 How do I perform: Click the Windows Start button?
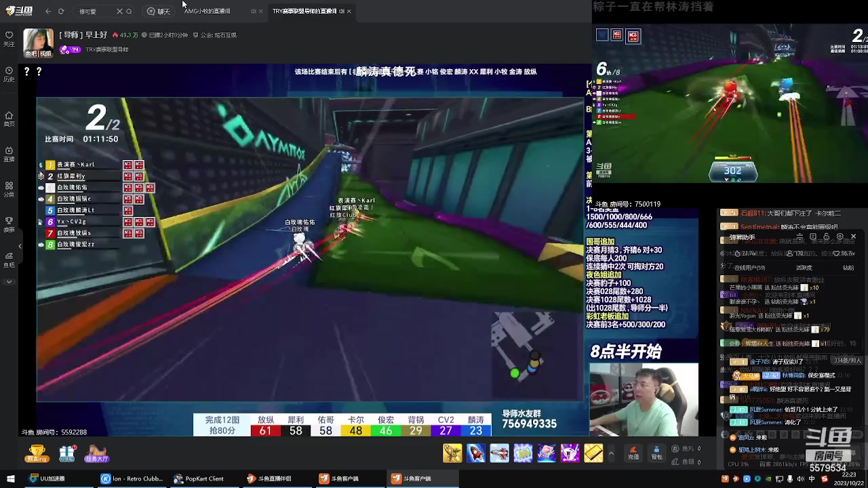pyautogui.click(x=10, y=479)
